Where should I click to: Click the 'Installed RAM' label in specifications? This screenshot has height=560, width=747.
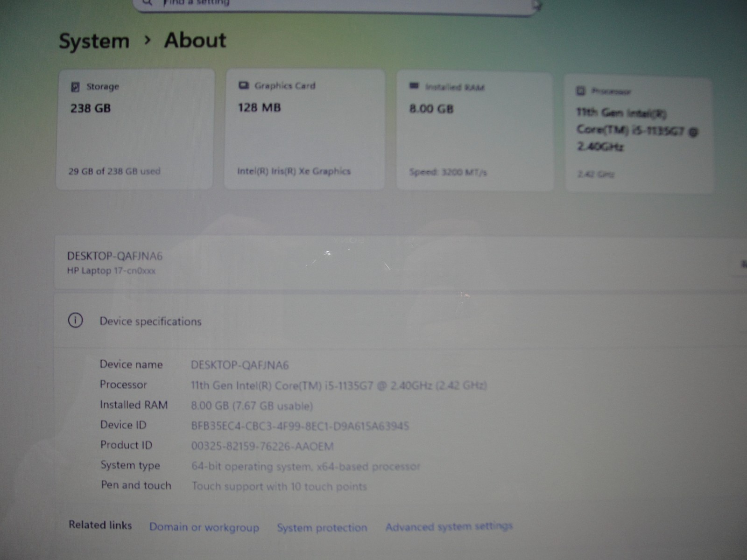[x=134, y=405]
